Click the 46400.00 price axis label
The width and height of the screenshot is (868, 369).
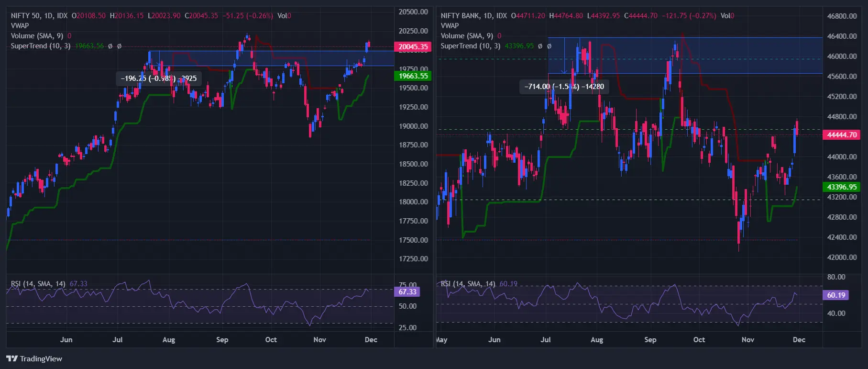pos(842,36)
